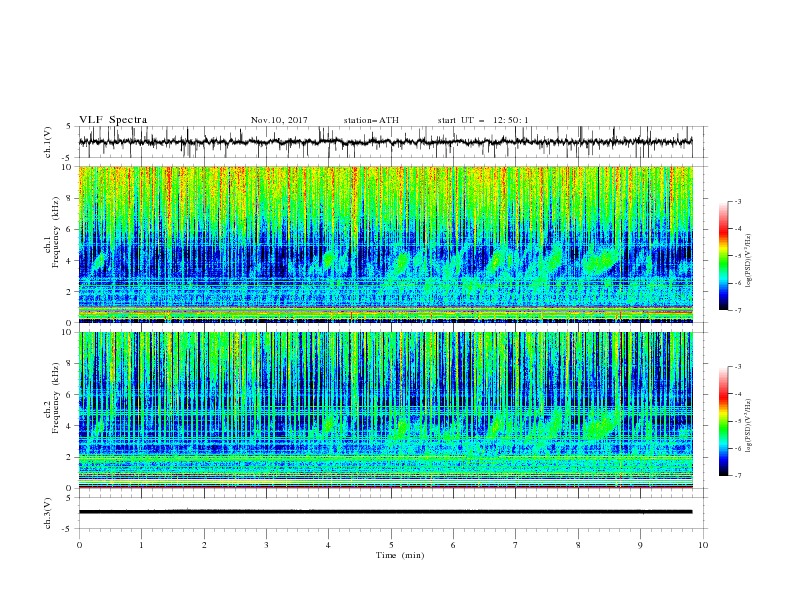Click the "-3" tick on ch.2 colorbar
The height and width of the screenshot is (612, 792).
737,367
